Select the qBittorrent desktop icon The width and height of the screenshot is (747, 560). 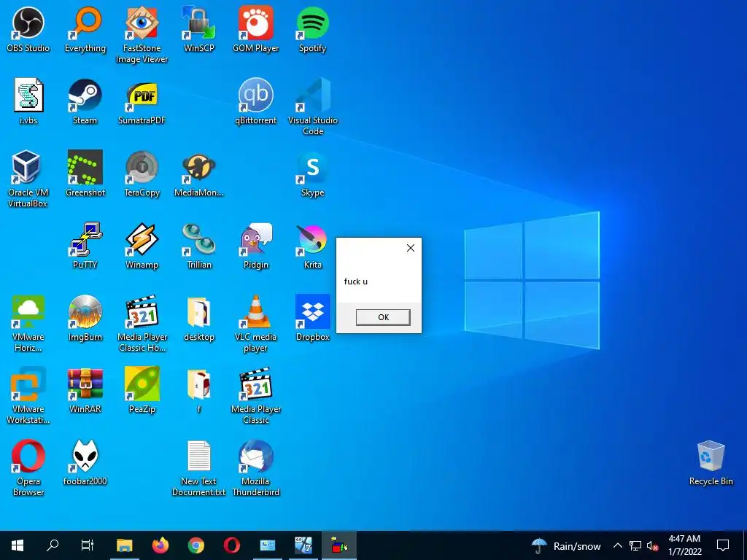pos(256,101)
